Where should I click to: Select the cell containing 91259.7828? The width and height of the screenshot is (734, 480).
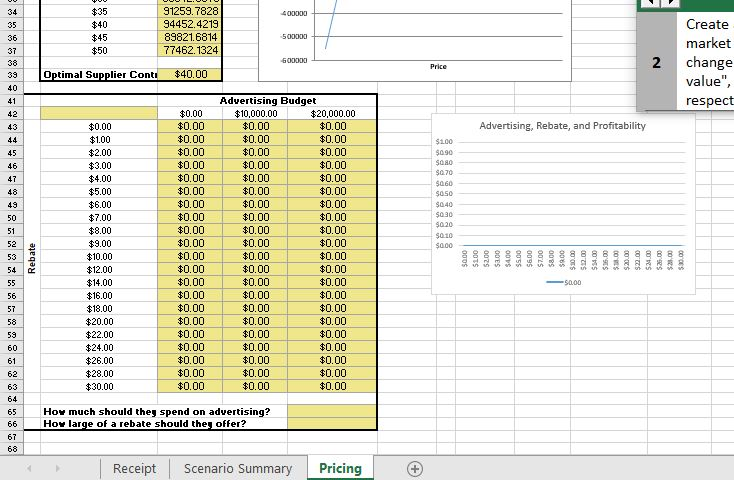[190, 11]
